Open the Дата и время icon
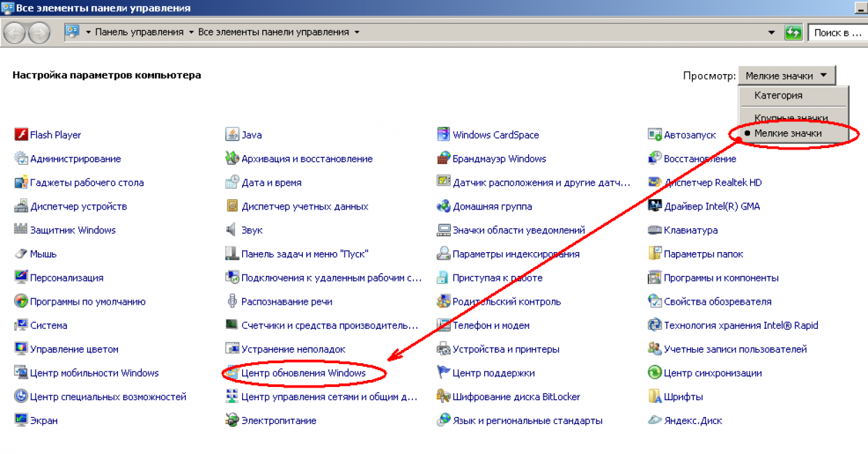Image resolution: width=868 pixels, height=454 pixels. pos(232,182)
